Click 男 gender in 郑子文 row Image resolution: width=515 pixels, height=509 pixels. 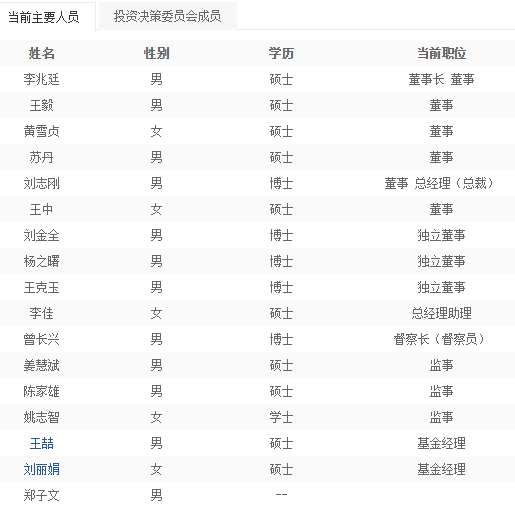[x=157, y=495]
